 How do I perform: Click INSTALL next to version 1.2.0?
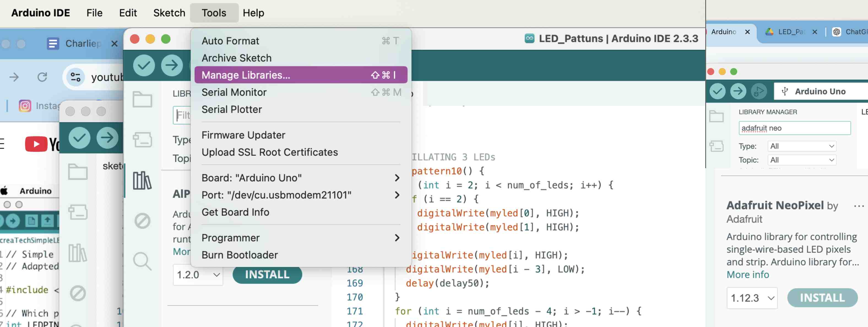[267, 274]
